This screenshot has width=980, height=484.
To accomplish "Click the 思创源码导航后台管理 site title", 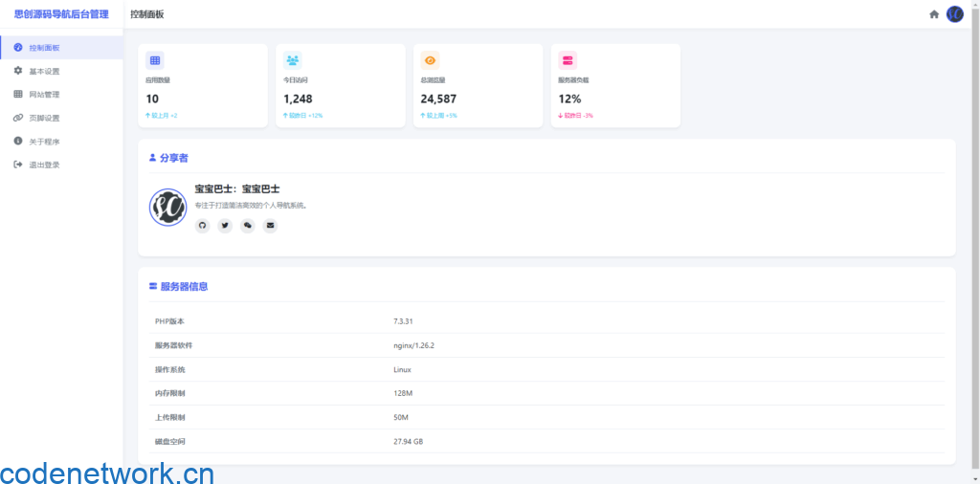I will tap(61, 14).
